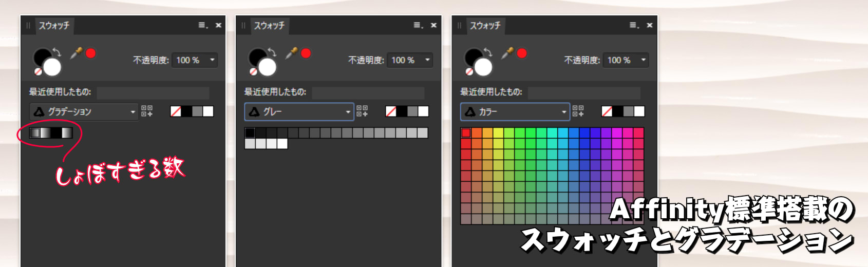Image resolution: width=868 pixels, height=267 pixels.
Task: Open the カラー palette dropdown
Action: (515, 111)
